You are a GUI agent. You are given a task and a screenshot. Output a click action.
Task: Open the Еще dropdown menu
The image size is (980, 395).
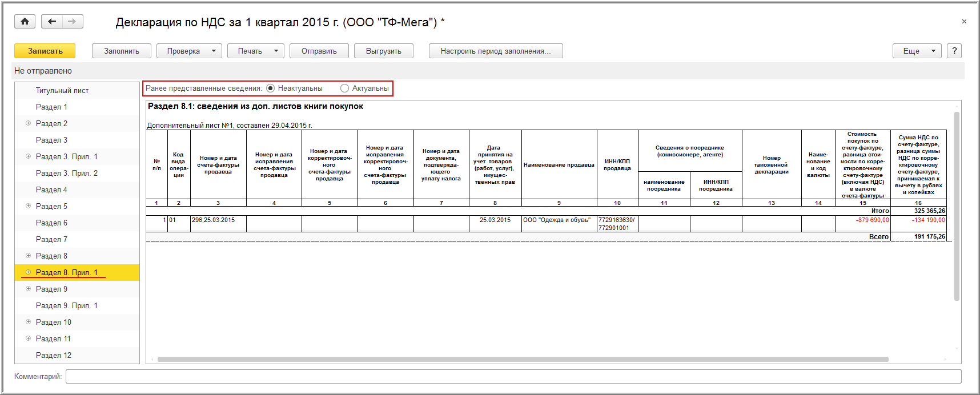pos(917,51)
